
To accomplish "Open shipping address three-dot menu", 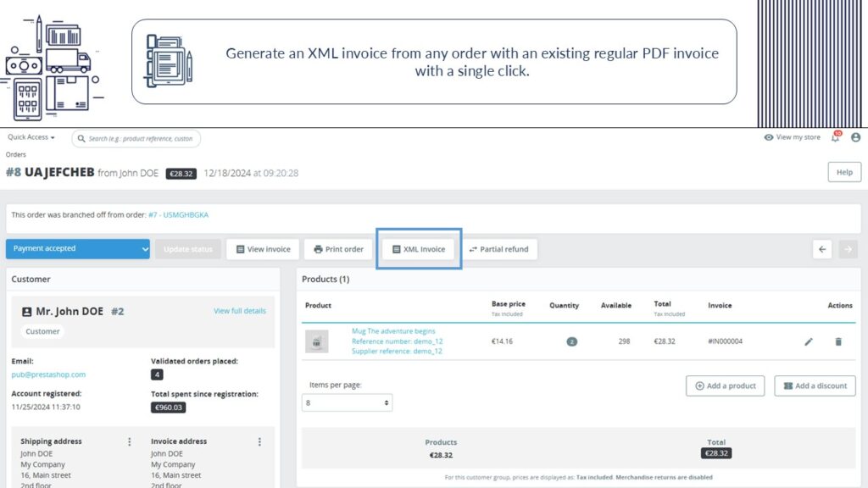I will coord(130,441).
